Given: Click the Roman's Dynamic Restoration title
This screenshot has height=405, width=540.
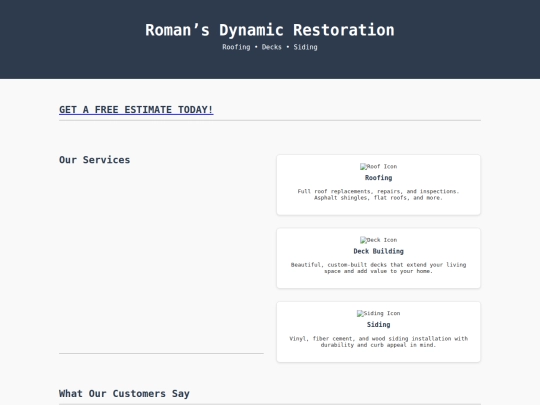Looking at the screenshot, I should (270, 30).
